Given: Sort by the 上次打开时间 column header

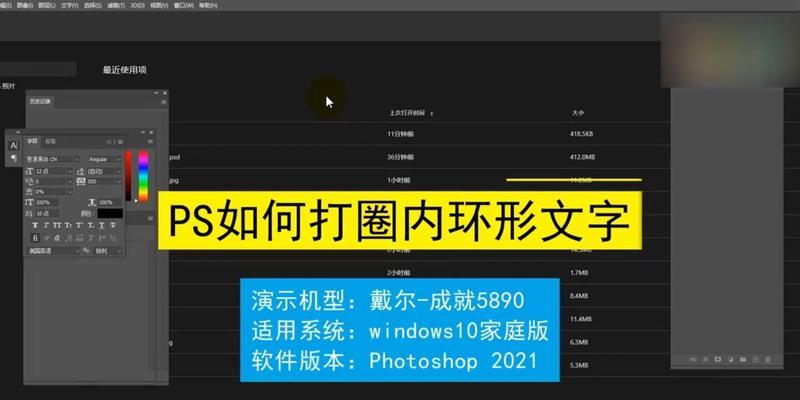Looking at the screenshot, I should pos(407,113).
